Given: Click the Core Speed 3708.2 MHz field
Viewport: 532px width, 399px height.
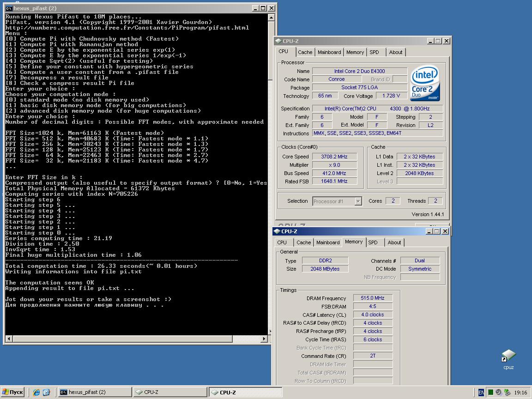Looking at the screenshot, I should point(334,157).
